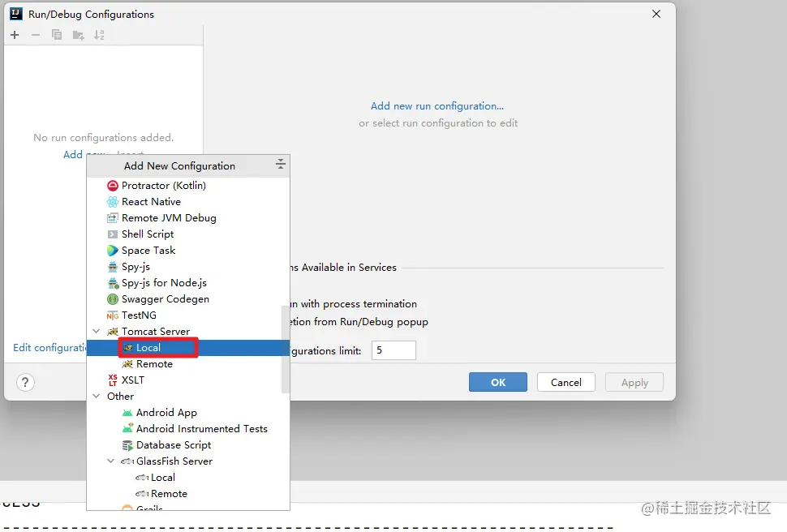Click the Space Task icon

(113, 251)
